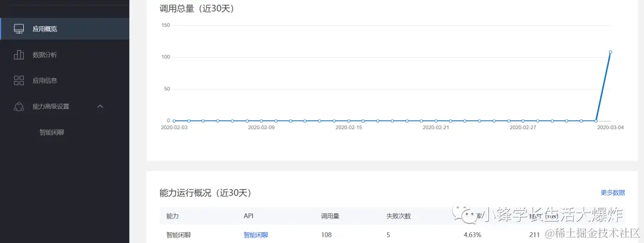Click the 211 response time value
The height and width of the screenshot is (243, 644).
pos(534,235)
